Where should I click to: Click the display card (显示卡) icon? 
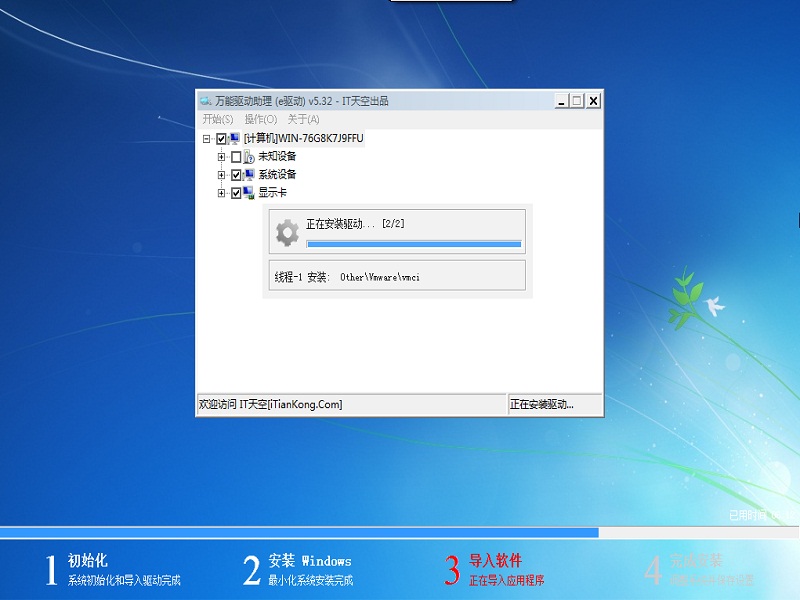(x=249, y=193)
